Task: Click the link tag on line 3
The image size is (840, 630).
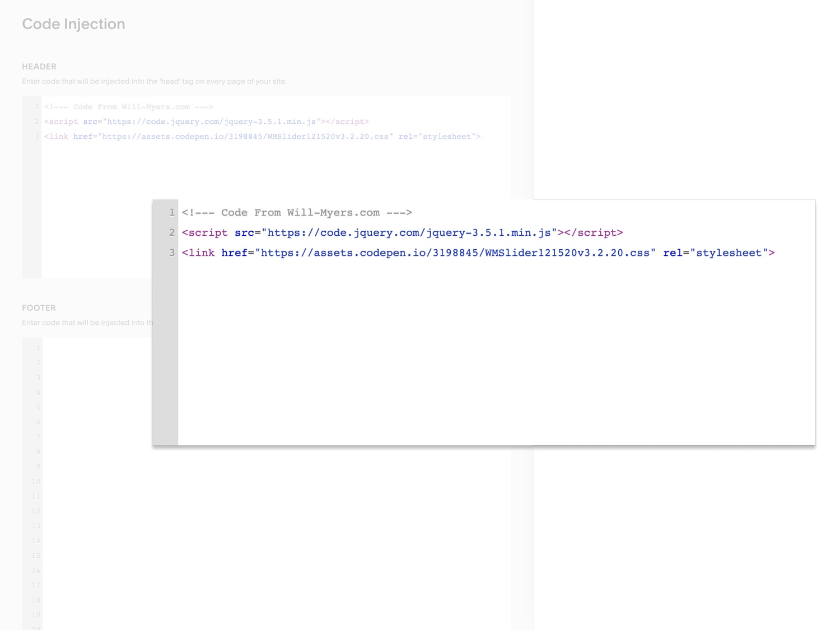Action: [57, 136]
